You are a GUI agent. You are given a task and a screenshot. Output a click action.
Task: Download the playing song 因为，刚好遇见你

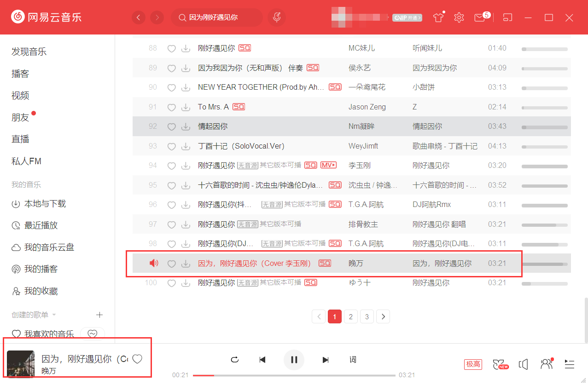point(186,264)
